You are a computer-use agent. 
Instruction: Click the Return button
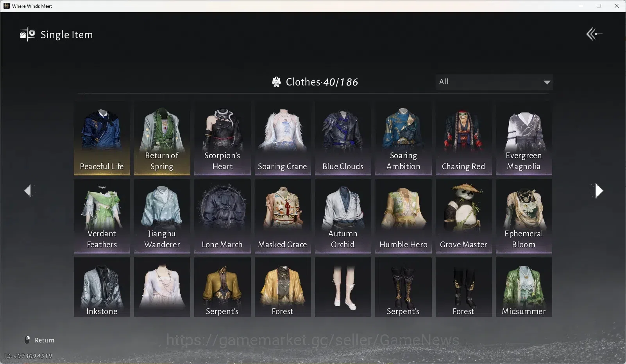click(39, 340)
